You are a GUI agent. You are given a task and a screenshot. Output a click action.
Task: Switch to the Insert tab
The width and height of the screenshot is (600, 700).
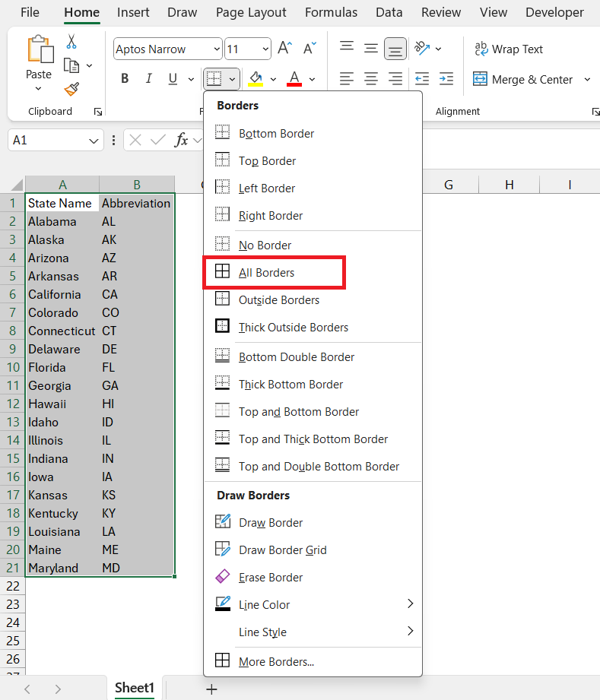tap(133, 12)
